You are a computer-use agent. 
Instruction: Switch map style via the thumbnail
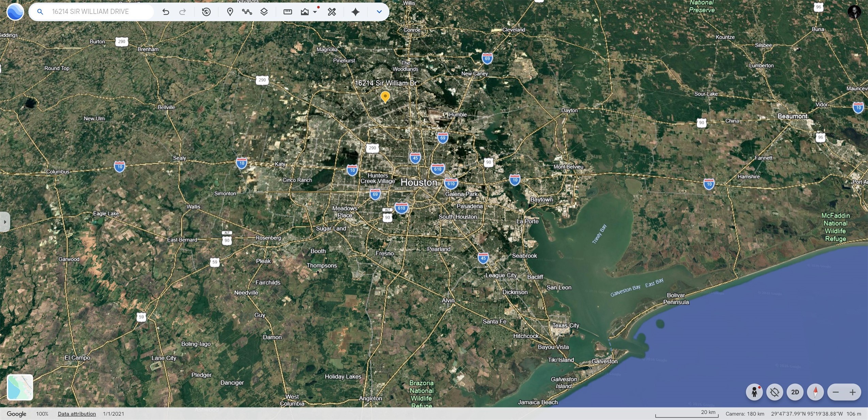click(20, 387)
